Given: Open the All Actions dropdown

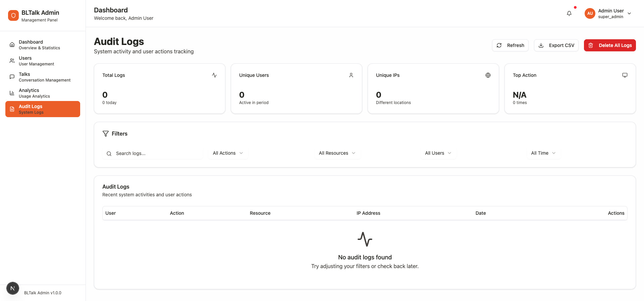Looking at the screenshot, I should click(x=228, y=153).
